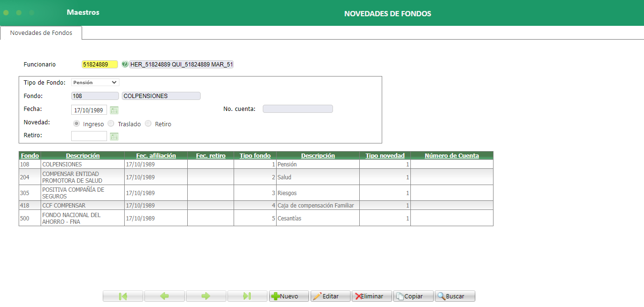Open the Maestros menu in the header
Screen dimensions: 644x307
(82, 13)
